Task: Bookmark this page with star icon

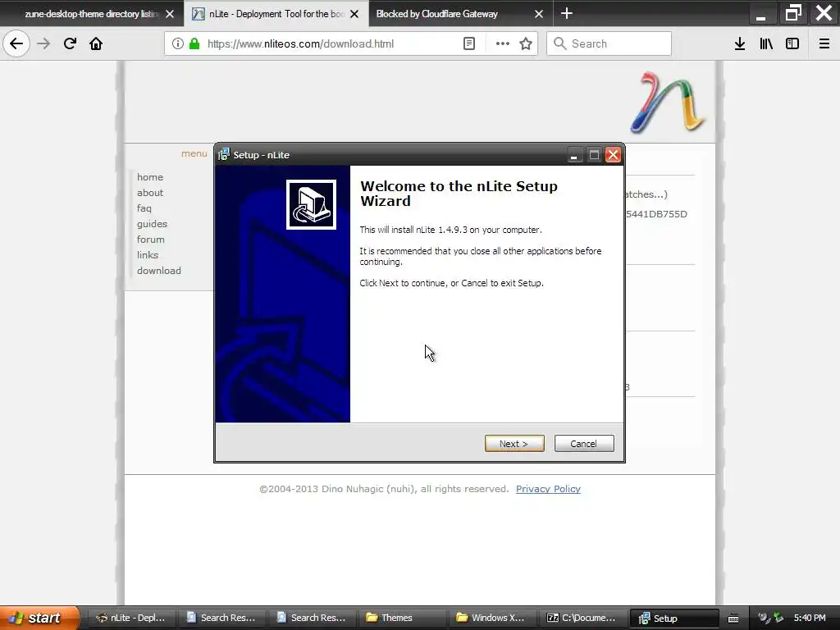Action: (x=526, y=44)
